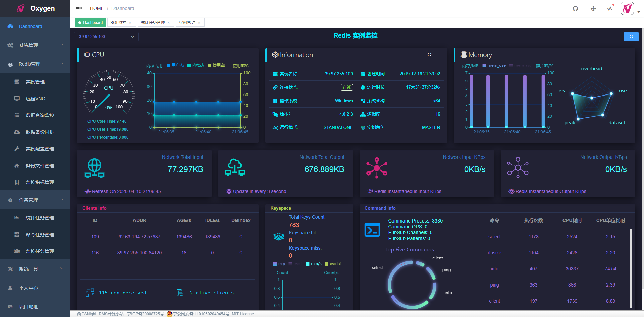Click the 命令任务管理 sidebar icon

[x=17, y=235]
